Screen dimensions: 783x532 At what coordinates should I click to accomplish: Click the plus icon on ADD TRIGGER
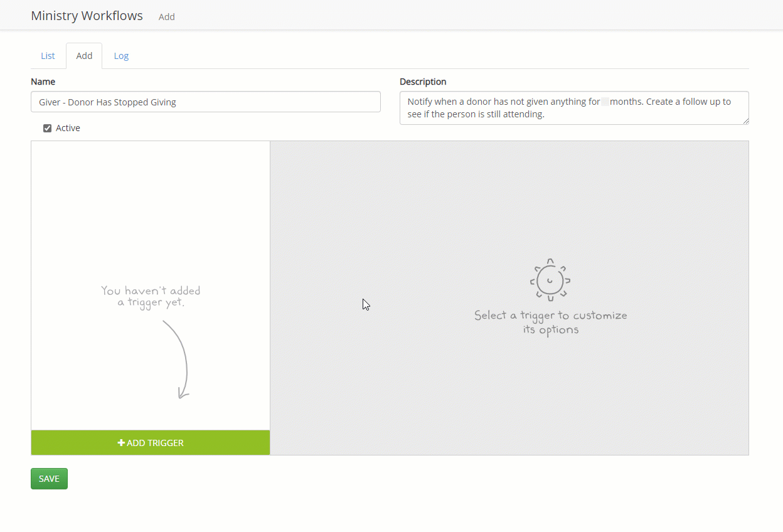pos(121,443)
